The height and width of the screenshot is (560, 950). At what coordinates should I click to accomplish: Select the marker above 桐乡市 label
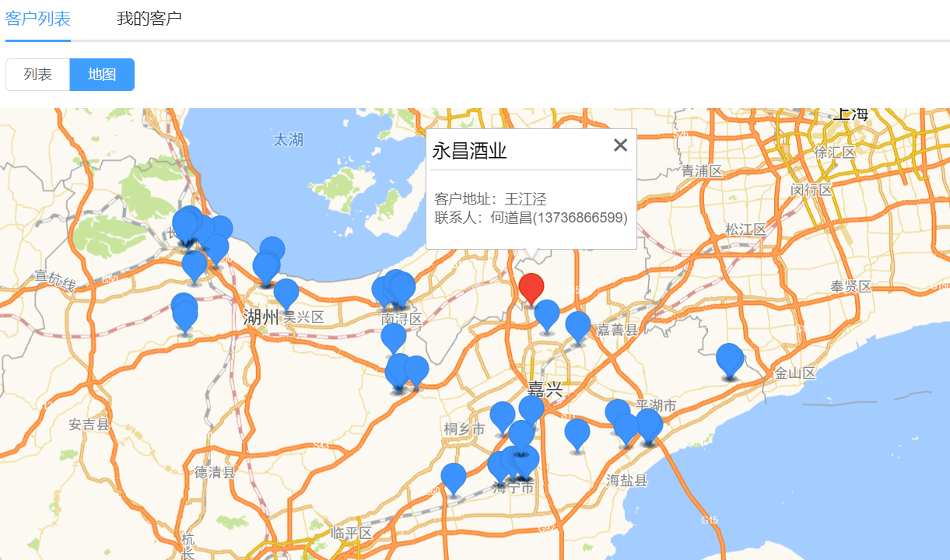coord(502,415)
